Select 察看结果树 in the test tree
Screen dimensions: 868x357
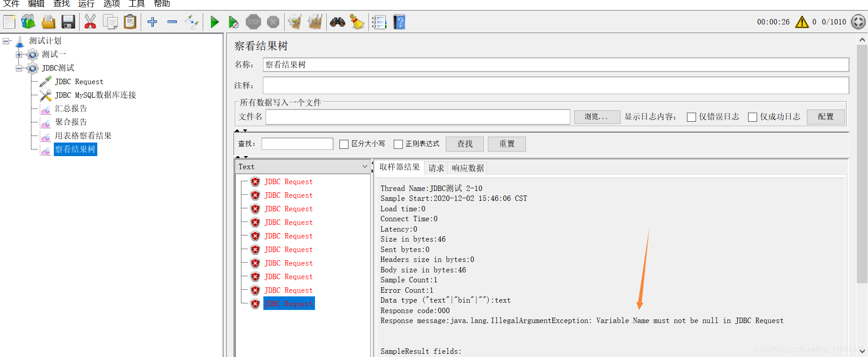(75, 149)
